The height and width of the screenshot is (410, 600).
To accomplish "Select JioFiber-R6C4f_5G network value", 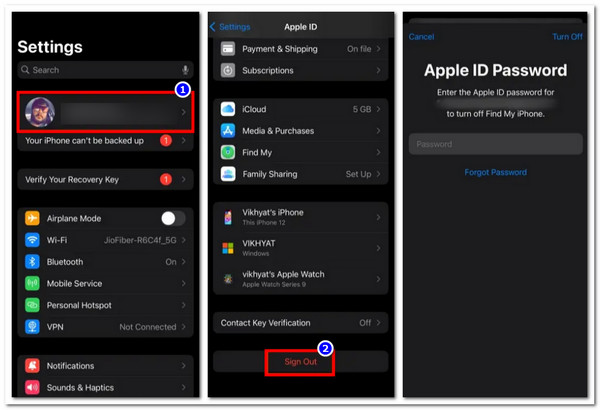I will click(140, 240).
